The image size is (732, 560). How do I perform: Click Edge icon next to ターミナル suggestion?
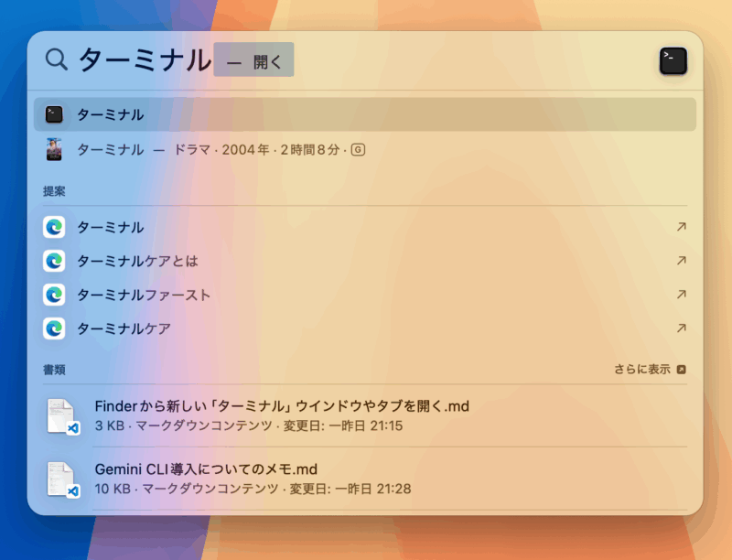coord(54,227)
